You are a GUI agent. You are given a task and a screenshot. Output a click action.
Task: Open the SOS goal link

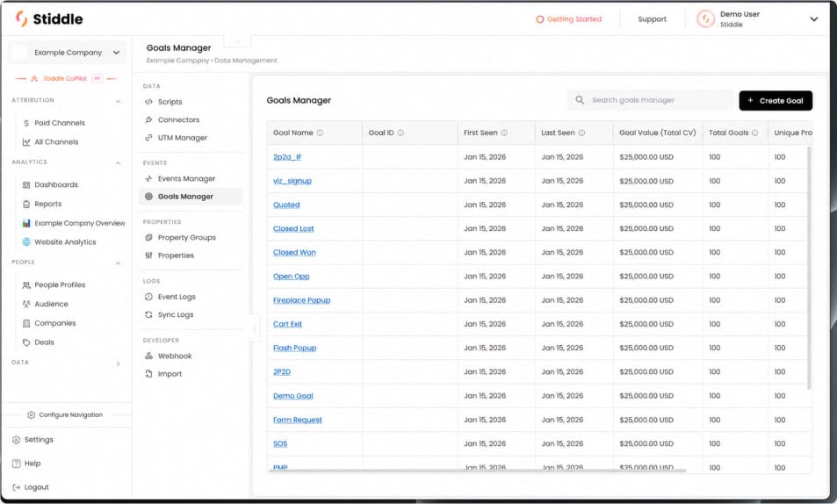280,443
